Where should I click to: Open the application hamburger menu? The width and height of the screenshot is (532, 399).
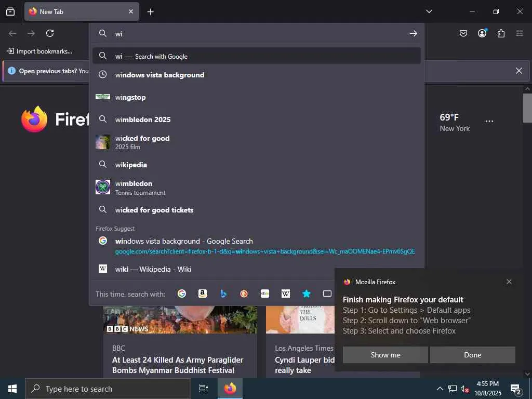point(520,33)
